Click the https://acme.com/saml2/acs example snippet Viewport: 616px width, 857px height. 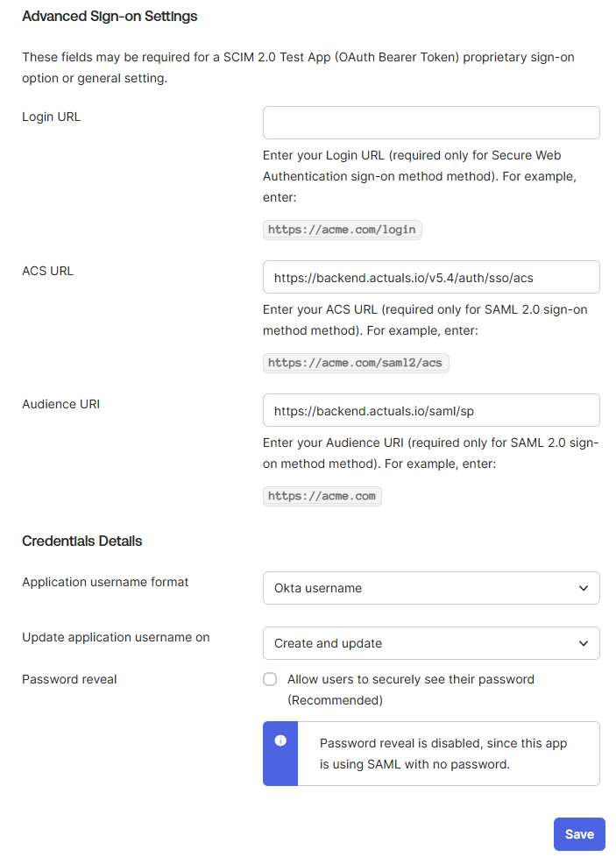click(356, 363)
